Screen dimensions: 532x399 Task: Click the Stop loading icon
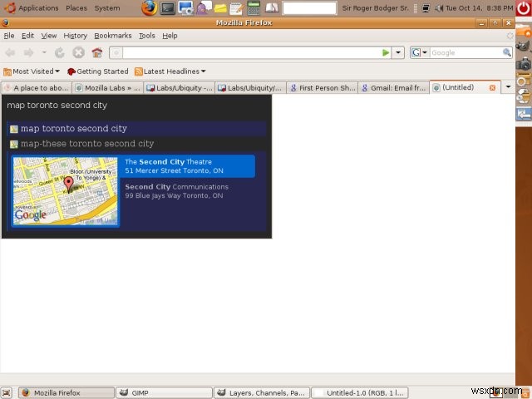coord(78,52)
